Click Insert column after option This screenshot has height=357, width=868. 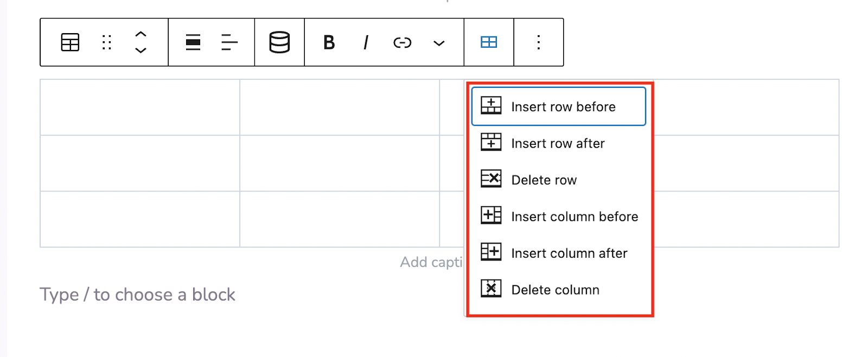[x=569, y=253]
